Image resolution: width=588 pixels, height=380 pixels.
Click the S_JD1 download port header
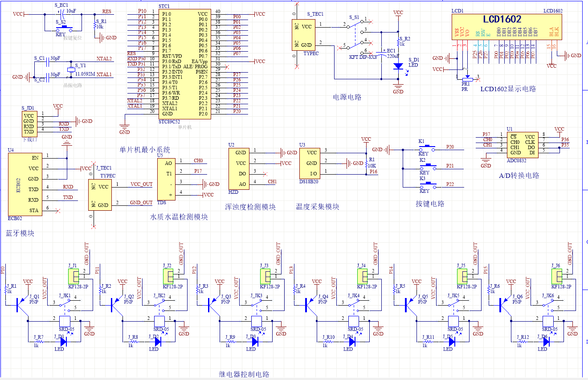(29, 123)
